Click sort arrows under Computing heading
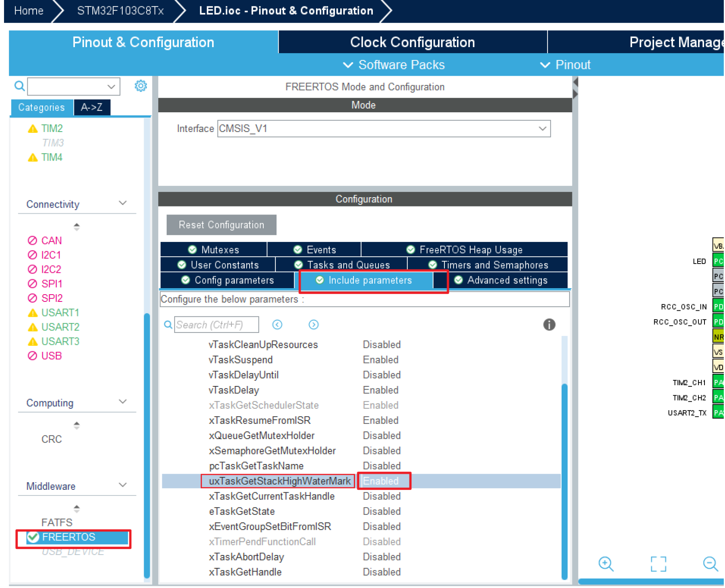725x588 pixels. pos(76,425)
